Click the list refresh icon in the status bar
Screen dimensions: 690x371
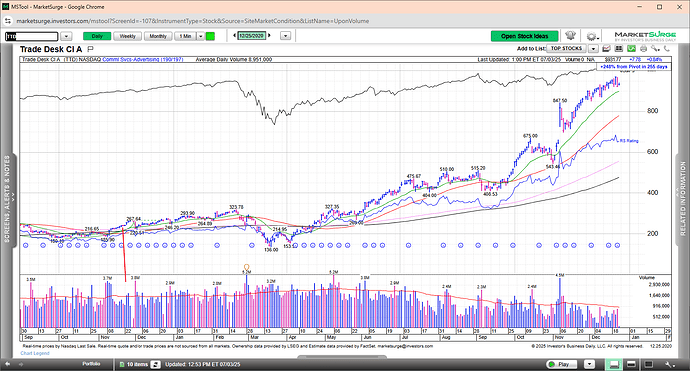pyautogui.click(x=155, y=364)
